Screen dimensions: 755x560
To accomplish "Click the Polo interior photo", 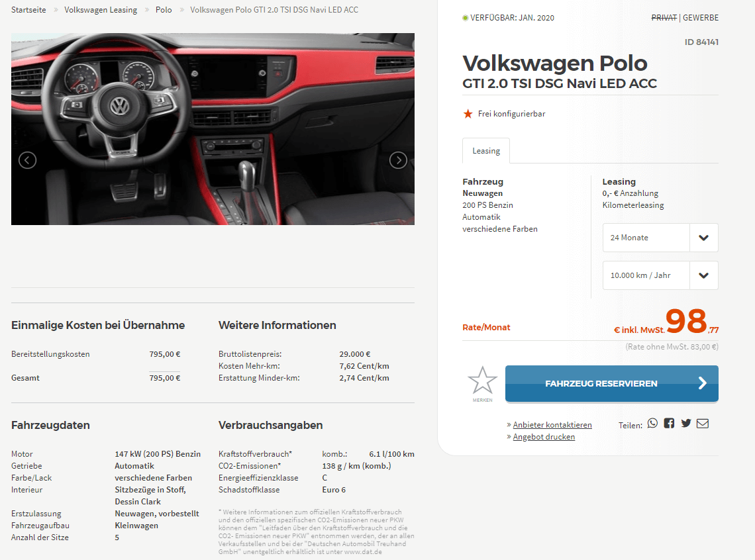I will coord(213,129).
